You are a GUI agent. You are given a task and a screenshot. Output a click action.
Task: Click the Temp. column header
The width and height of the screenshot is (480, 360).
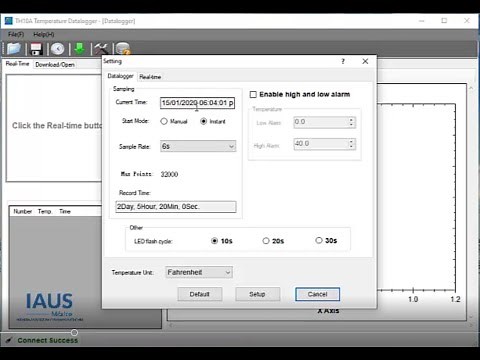pyautogui.click(x=45, y=211)
